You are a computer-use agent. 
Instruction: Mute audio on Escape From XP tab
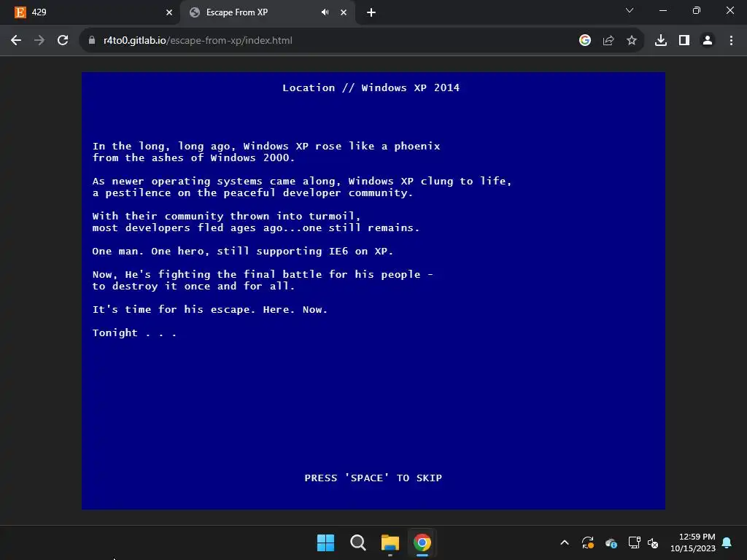pos(325,12)
